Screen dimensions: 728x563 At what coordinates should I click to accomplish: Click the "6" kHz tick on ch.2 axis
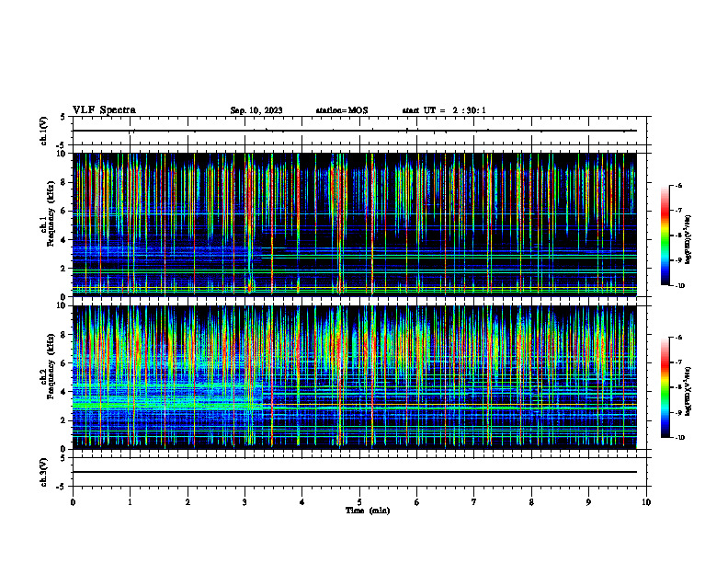(64, 363)
